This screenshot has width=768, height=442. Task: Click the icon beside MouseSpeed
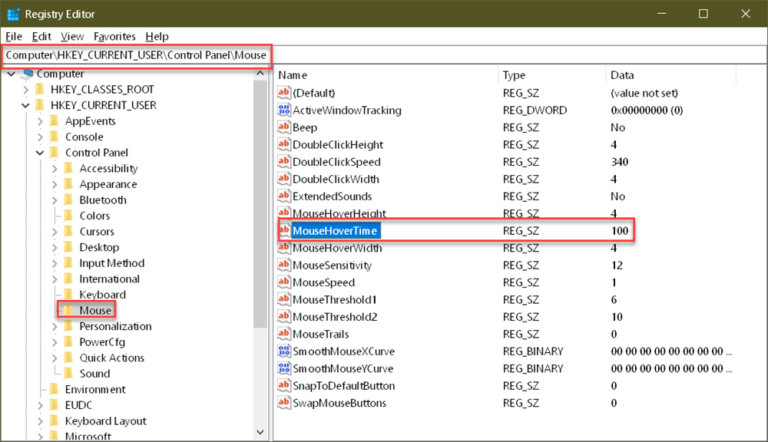(284, 282)
